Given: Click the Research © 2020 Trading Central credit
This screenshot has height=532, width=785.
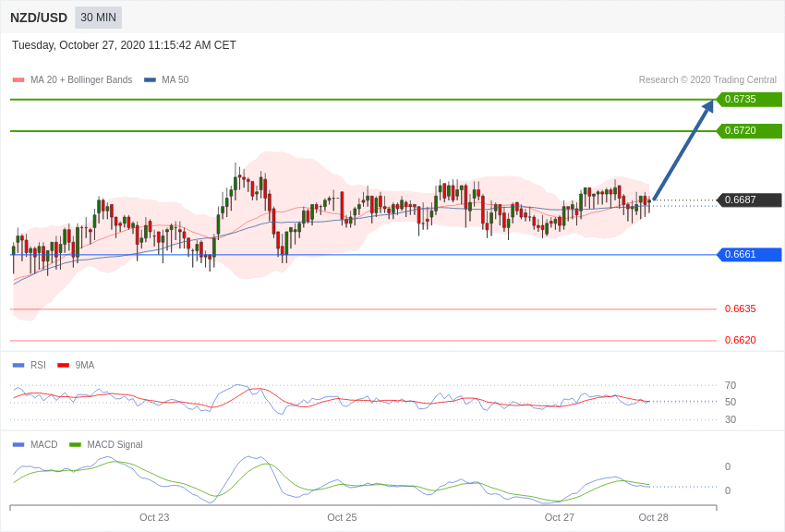Looking at the screenshot, I should (x=707, y=79).
